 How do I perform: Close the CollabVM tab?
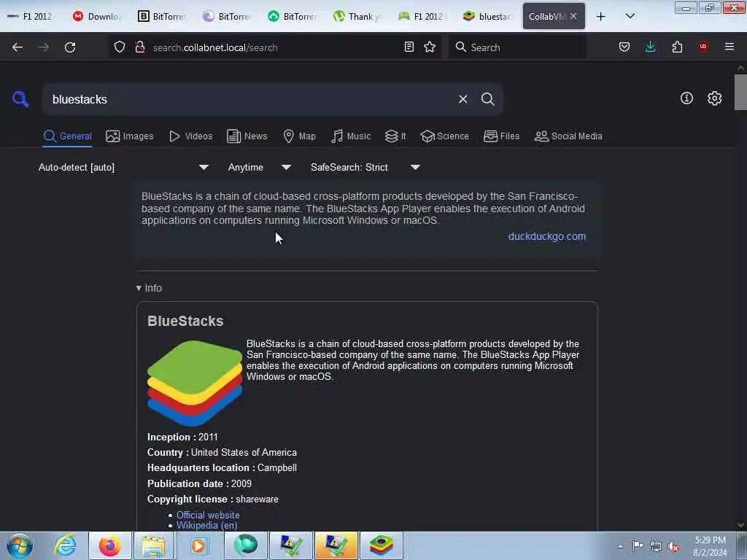573,16
